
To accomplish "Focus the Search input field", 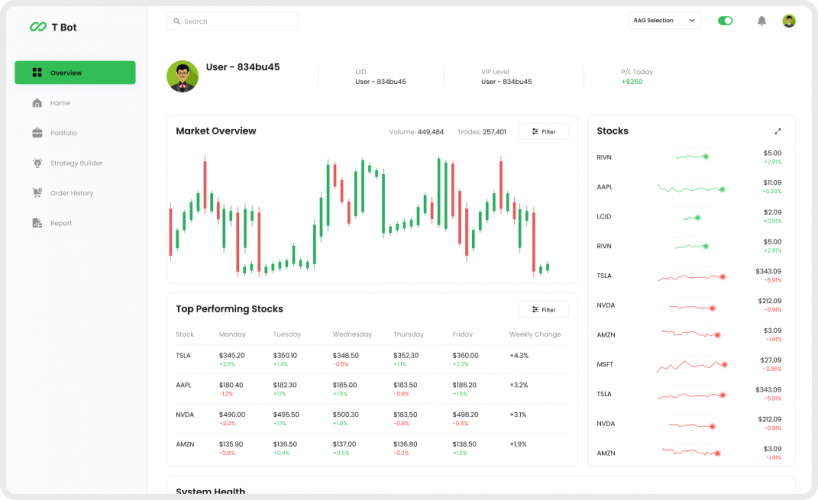I will point(232,21).
